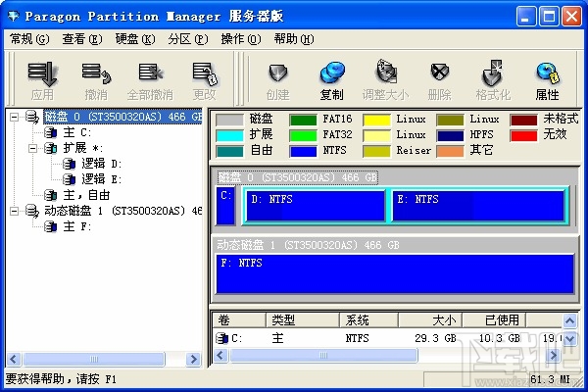The height and width of the screenshot is (392, 588).
Task: Click the FAT32 green legend swatch
Action: tap(303, 135)
